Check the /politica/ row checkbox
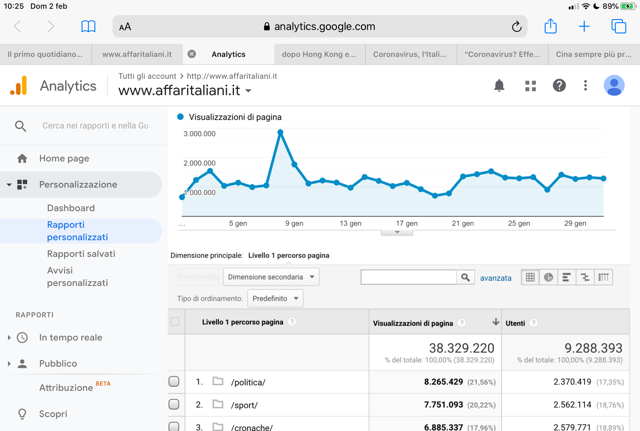 (174, 381)
